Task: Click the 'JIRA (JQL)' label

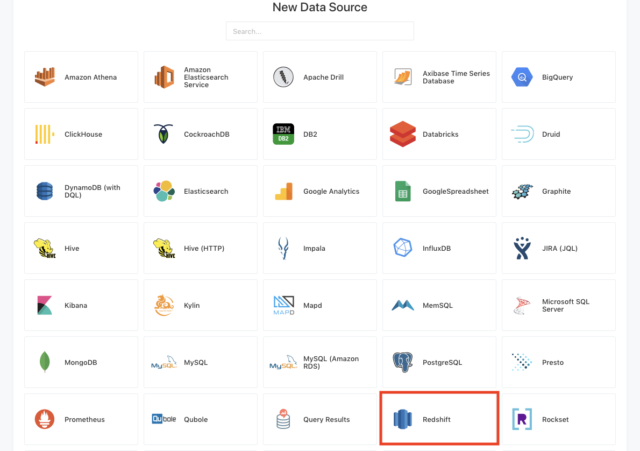Action: pyautogui.click(x=560, y=248)
